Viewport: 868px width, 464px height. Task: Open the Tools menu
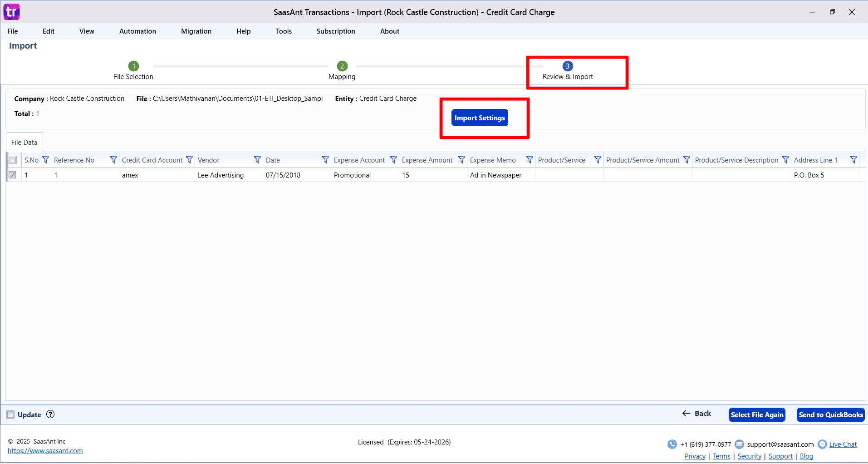[284, 31]
